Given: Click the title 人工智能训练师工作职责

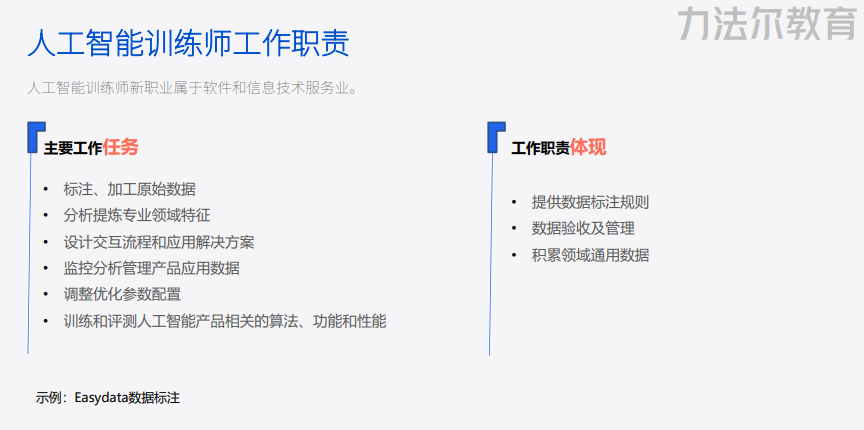Looking at the screenshot, I should tap(188, 44).
